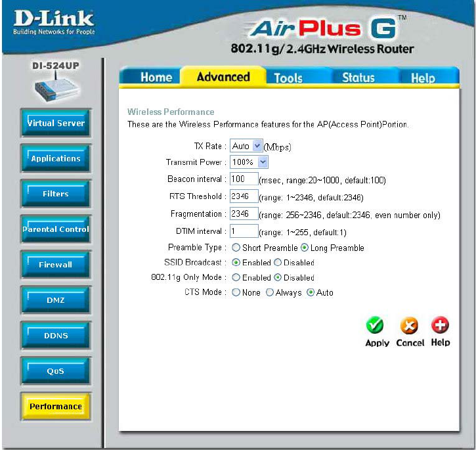Click the orange Cancel X icon
Screen dimensions: 476x450
pyautogui.click(x=409, y=325)
